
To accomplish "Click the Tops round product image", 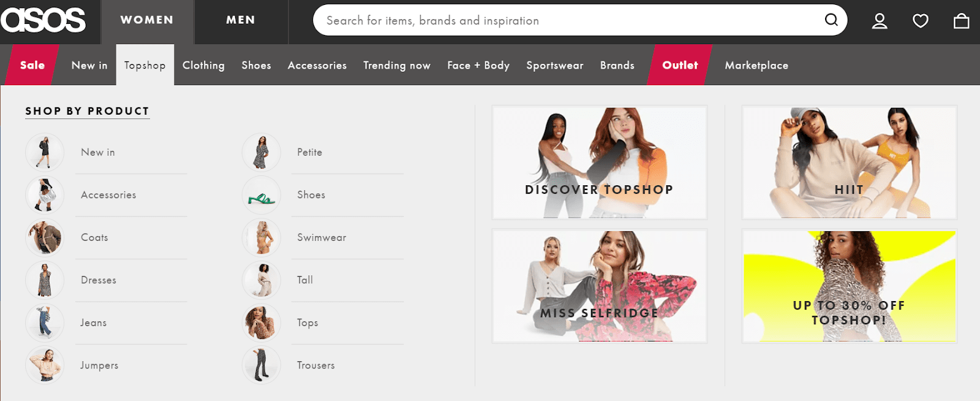I will pos(262,323).
